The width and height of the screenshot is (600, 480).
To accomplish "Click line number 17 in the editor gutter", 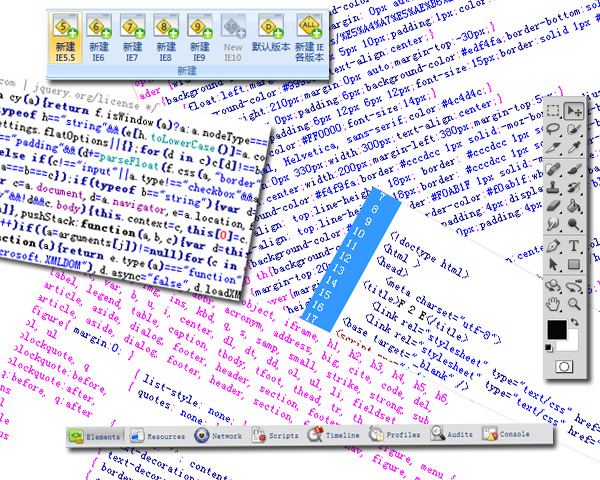I will pyautogui.click(x=311, y=318).
